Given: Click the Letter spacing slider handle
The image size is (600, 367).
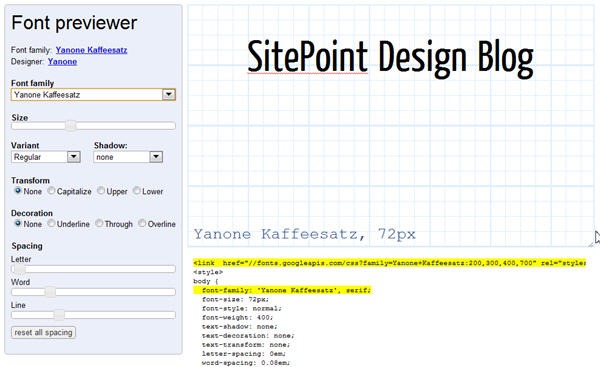Looking at the screenshot, I should tap(19, 269).
